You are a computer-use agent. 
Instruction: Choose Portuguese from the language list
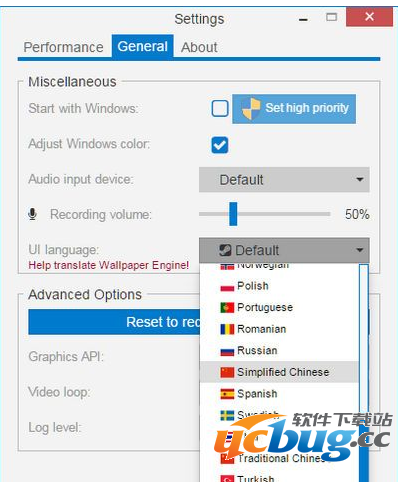pyautogui.click(x=279, y=307)
